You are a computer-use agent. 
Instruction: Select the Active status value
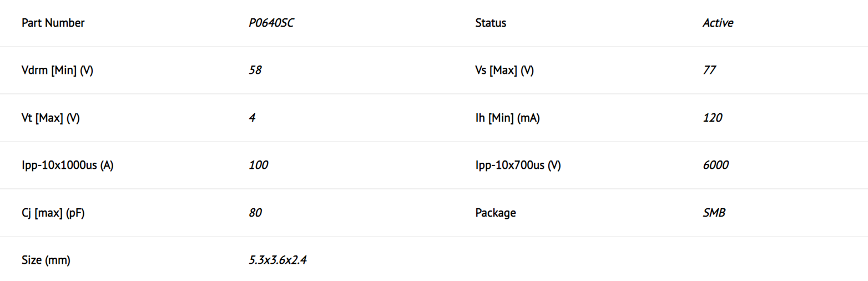718,23
